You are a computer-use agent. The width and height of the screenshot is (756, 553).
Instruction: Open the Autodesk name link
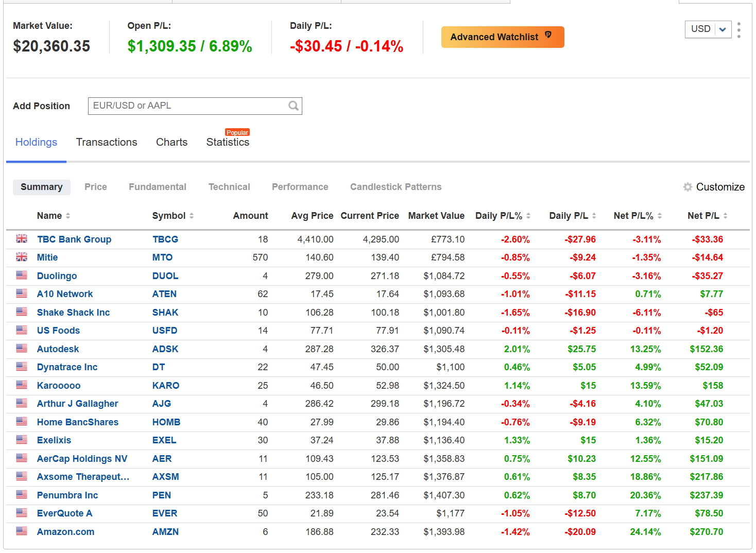[58, 349]
